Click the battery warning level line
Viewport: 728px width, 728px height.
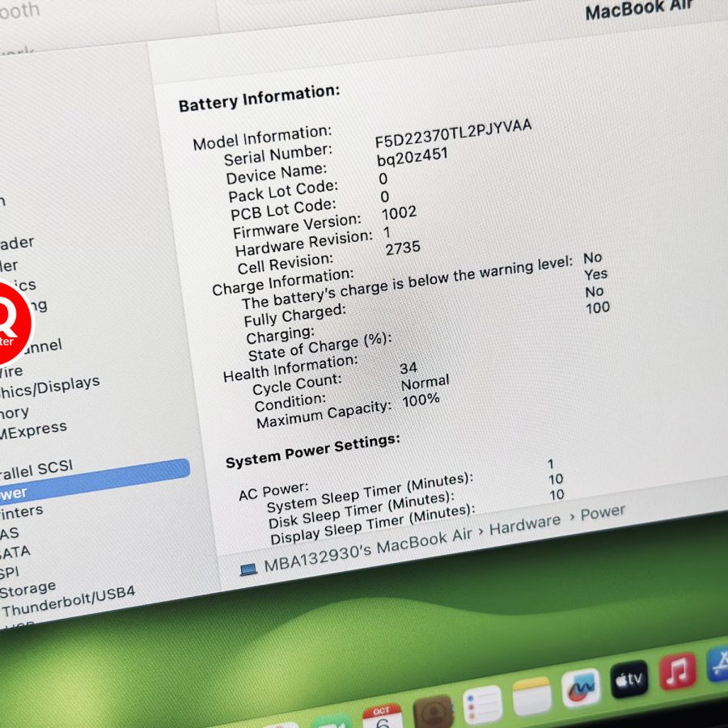(x=407, y=283)
